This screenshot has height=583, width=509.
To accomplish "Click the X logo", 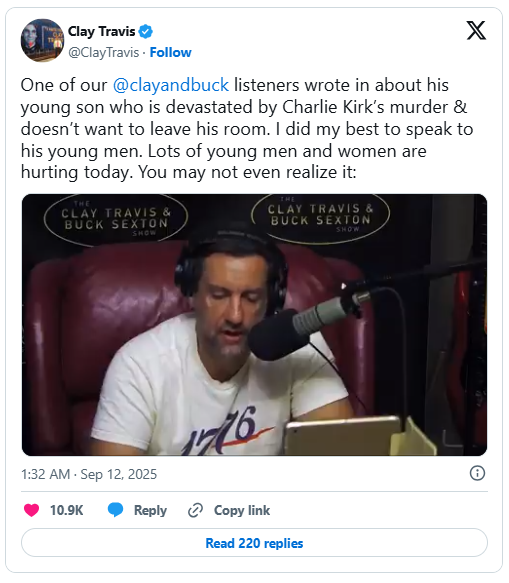I will click(x=476, y=30).
